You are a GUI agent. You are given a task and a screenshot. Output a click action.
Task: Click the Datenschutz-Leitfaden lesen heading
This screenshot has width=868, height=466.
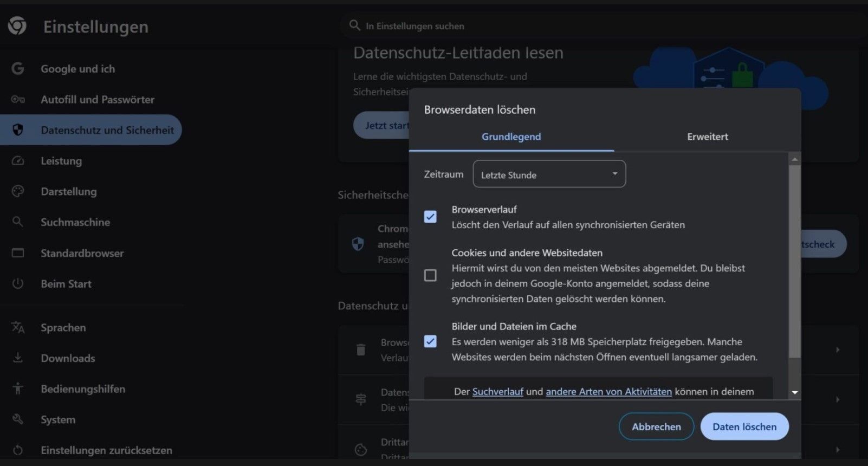click(x=458, y=53)
